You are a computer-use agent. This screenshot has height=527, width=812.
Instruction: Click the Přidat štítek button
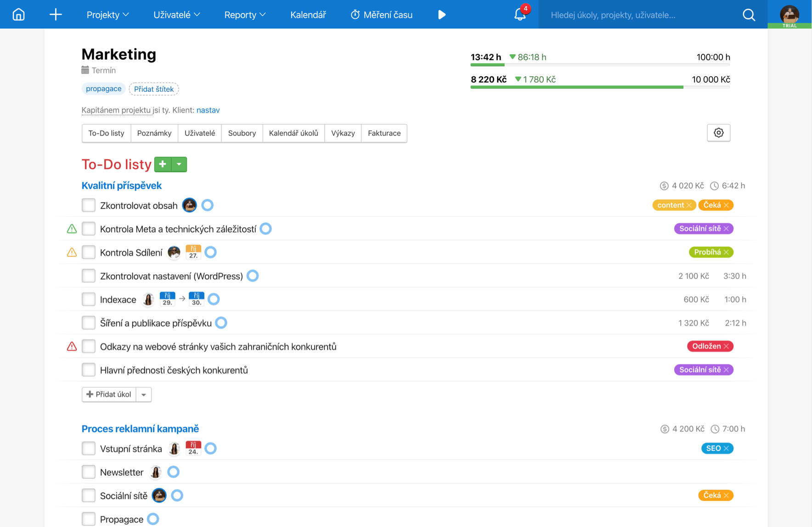[x=154, y=89]
